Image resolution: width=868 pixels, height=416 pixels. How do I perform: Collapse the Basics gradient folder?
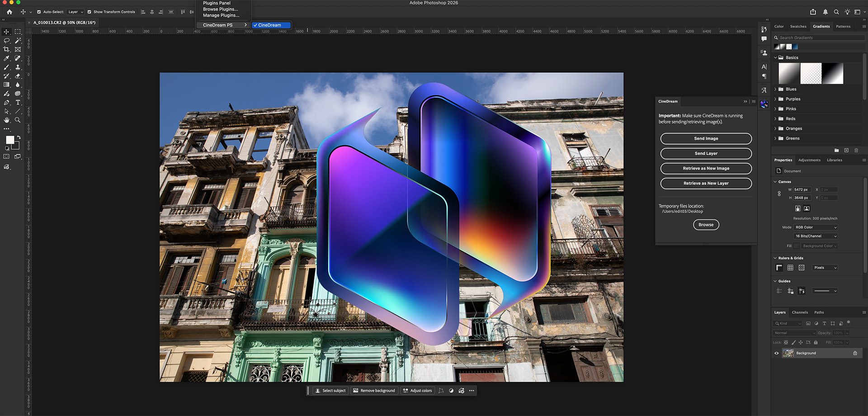point(775,57)
